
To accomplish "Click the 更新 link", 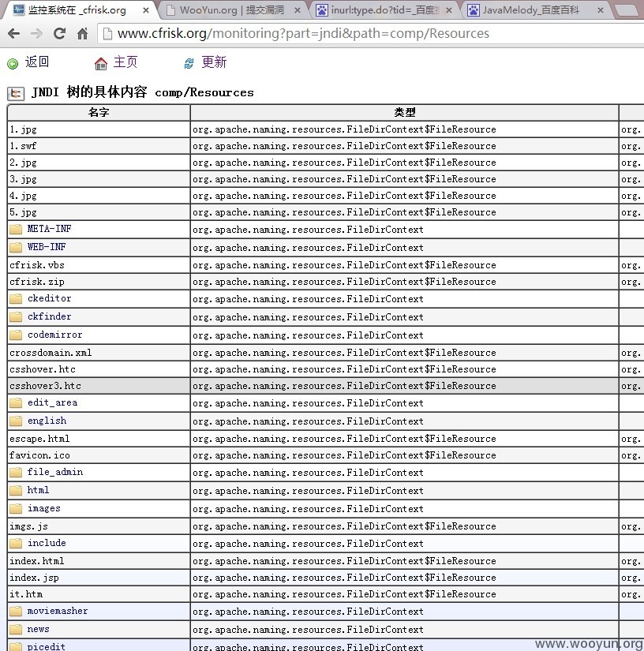I will click(x=214, y=62).
